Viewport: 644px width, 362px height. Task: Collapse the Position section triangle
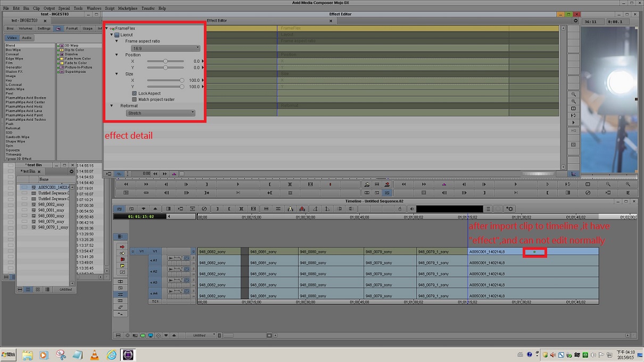click(117, 55)
